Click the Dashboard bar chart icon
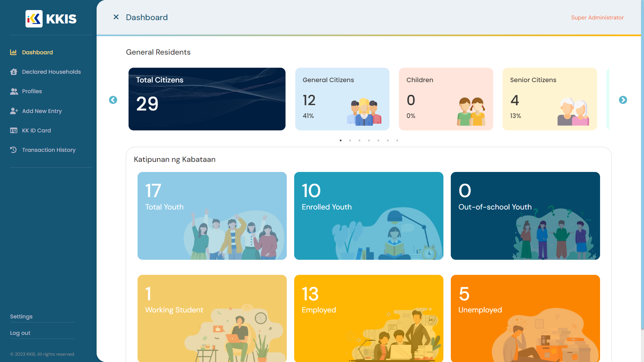The height and width of the screenshot is (362, 644). tap(13, 52)
